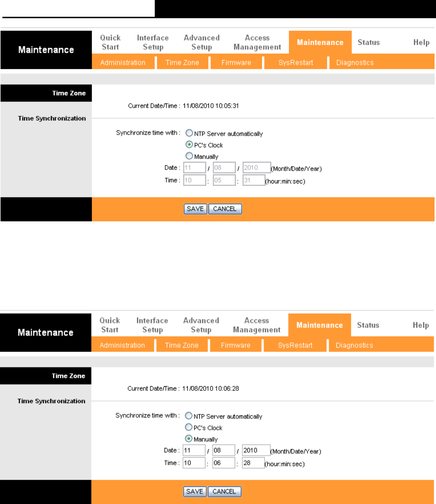Click the seconds field containing 28
This screenshot has width=436, height=504.
[x=253, y=463]
